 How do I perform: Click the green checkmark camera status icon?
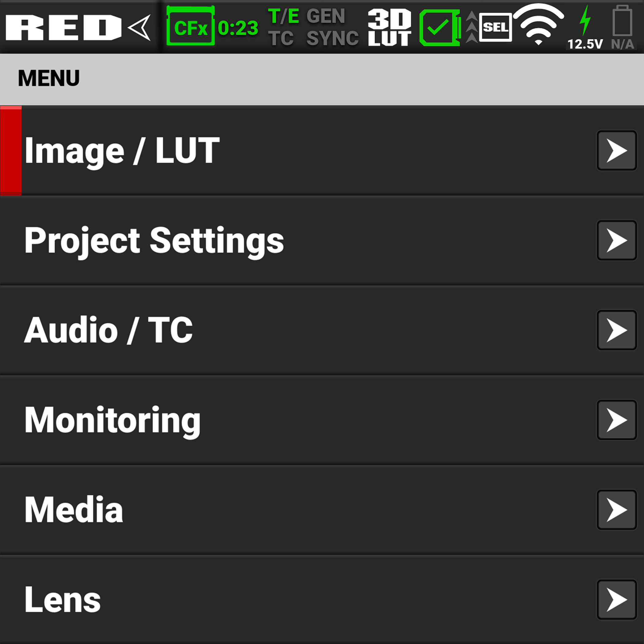tap(439, 27)
